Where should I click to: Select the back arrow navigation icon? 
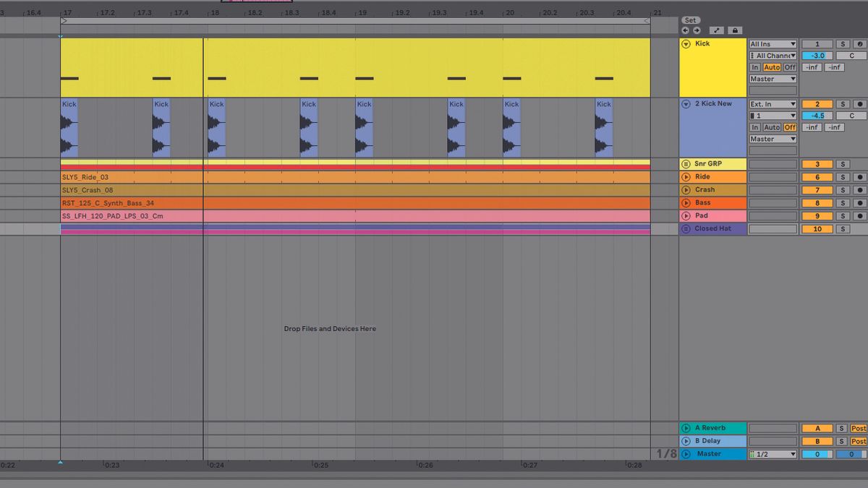[686, 30]
